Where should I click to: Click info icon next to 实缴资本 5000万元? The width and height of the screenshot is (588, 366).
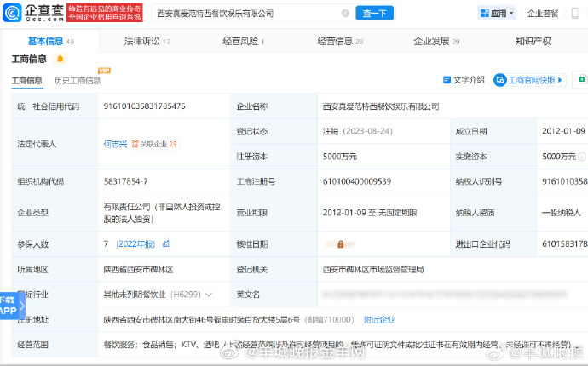click(x=582, y=157)
